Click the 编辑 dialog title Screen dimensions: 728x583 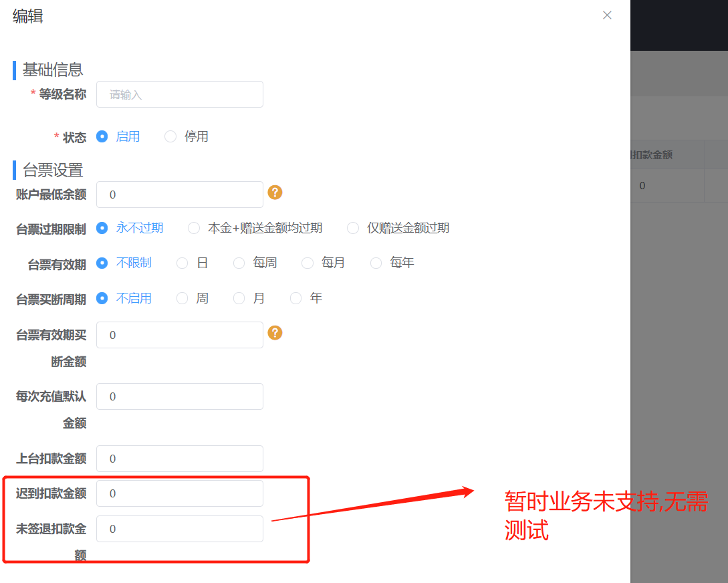tap(28, 16)
